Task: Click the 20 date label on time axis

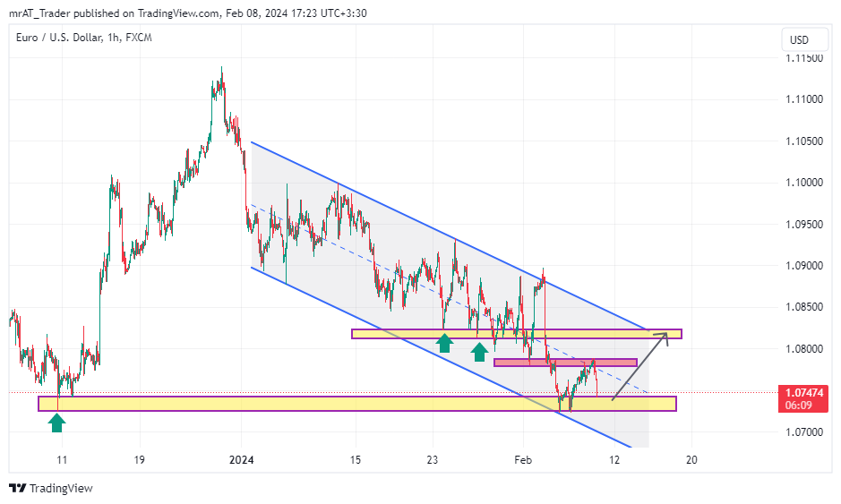Action: (x=692, y=460)
